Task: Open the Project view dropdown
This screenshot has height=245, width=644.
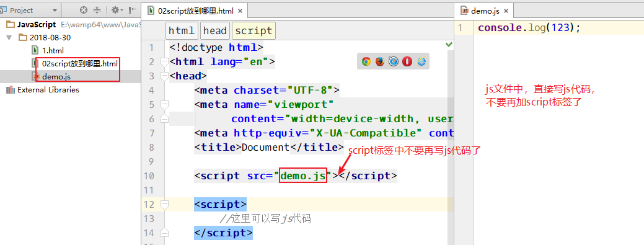Action: [x=55, y=11]
